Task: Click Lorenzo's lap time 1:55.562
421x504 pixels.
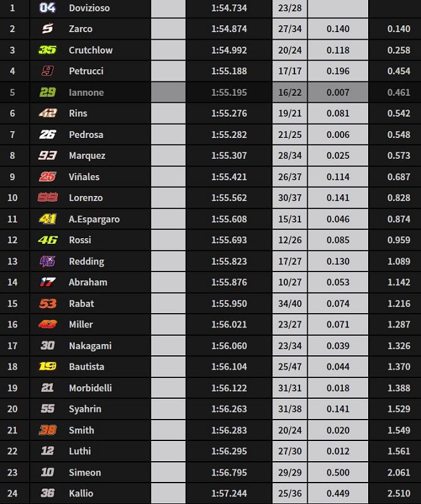Action: [229, 198]
